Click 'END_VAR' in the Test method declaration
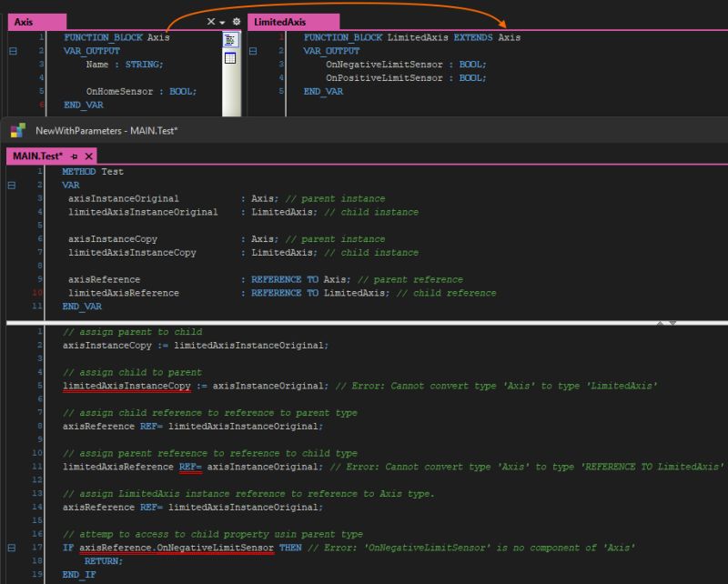 pos(82,307)
